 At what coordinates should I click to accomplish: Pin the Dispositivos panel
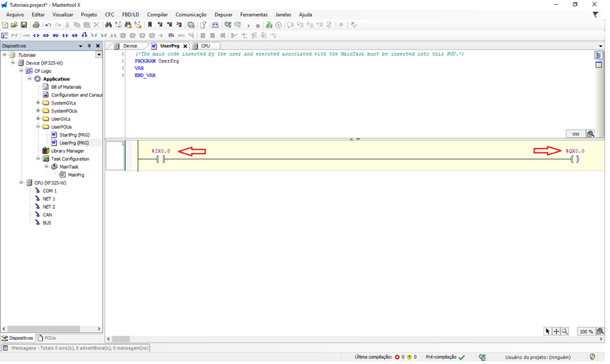coord(89,46)
